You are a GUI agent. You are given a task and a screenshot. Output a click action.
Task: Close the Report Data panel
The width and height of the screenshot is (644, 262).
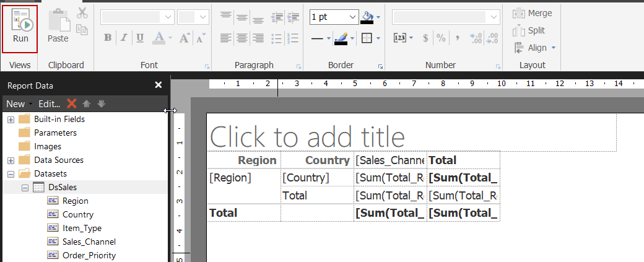[x=158, y=85]
